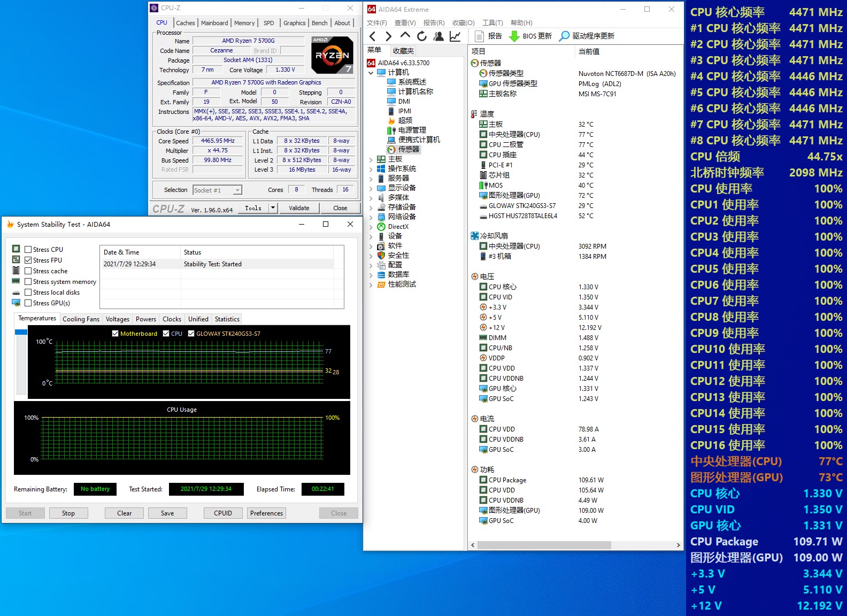Open the 文件(F) menu in AIDA64
The height and width of the screenshot is (616, 847).
[x=377, y=23]
